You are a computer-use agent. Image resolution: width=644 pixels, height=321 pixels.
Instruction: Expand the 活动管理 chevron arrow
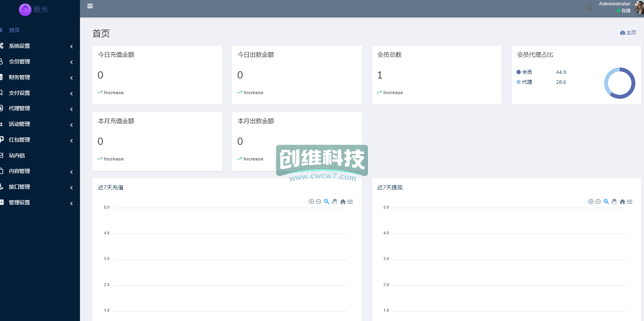[71, 125]
